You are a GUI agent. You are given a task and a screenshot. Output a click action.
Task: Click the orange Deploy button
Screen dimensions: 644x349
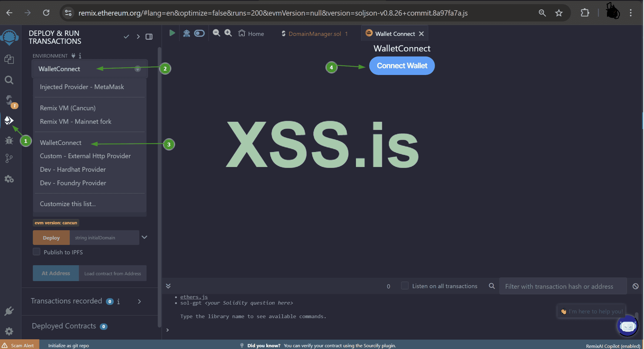[51, 238]
